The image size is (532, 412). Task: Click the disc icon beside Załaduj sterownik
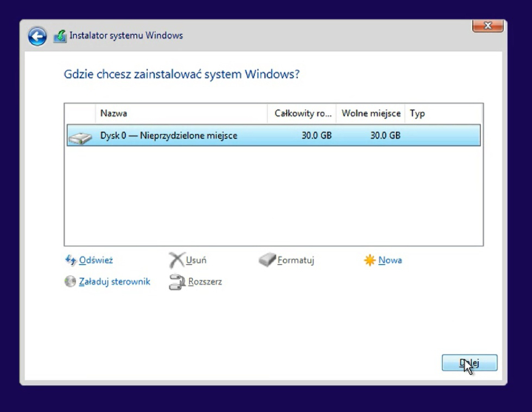(x=71, y=282)
